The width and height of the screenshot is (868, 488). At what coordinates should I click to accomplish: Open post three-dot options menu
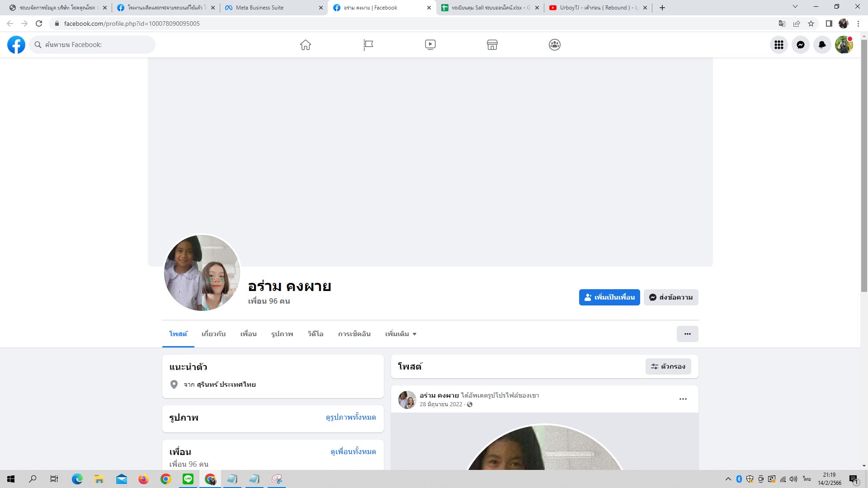(x=683, y=399)
